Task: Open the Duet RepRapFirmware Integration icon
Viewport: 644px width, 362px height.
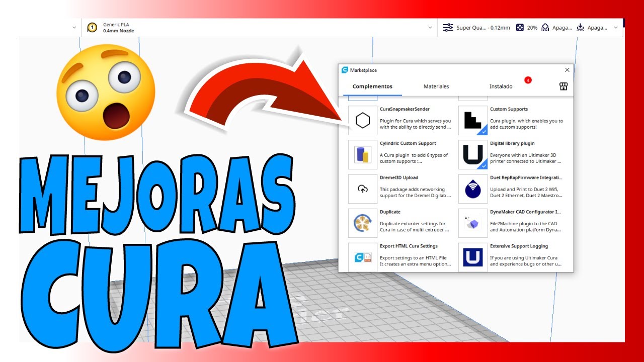Action: click(x=473, y=189)
